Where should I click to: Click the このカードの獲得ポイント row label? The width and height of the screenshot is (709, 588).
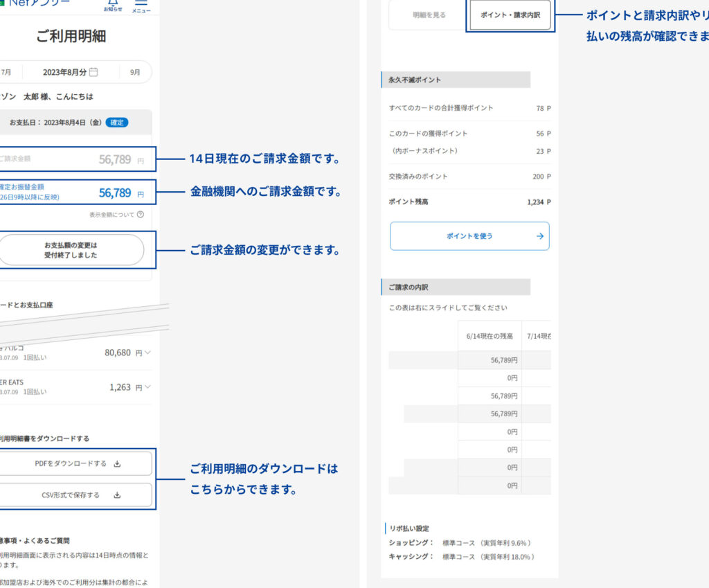point(428,134)
